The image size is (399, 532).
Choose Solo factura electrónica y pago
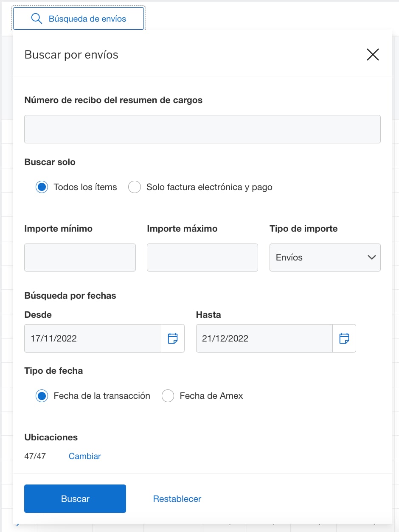pyautogui.click(x=134, y=187)
